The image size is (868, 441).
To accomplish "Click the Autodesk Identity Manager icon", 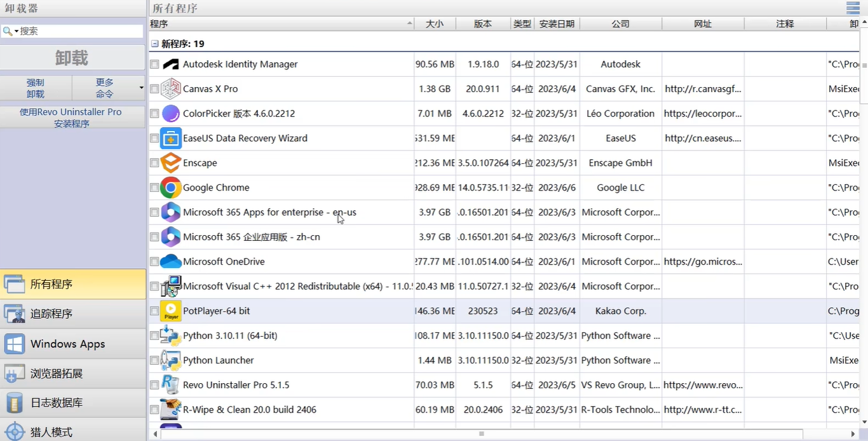I will click(171, 64).
